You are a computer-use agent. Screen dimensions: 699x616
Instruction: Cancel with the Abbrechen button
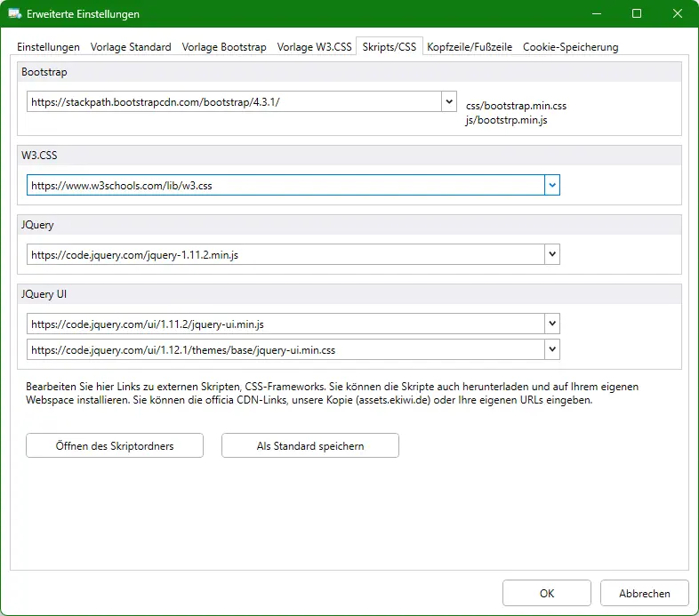click(644, 594)
